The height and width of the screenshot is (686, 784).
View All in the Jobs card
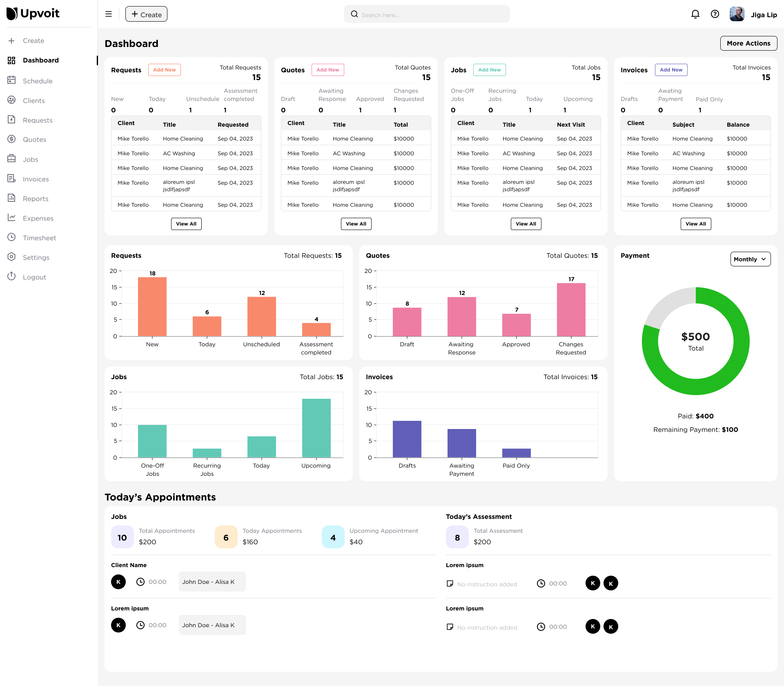[526, 224]
